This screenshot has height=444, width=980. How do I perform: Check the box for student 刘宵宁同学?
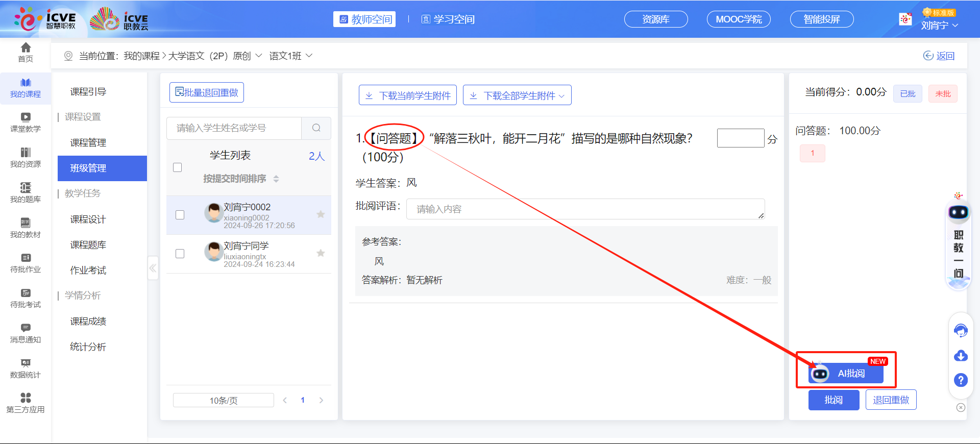click(x=180, y=254)
